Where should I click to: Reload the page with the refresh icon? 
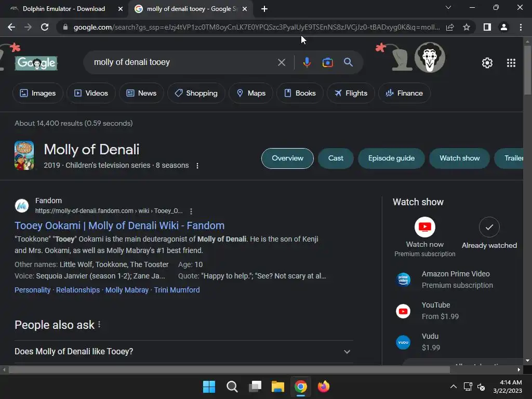click(45, 27)
